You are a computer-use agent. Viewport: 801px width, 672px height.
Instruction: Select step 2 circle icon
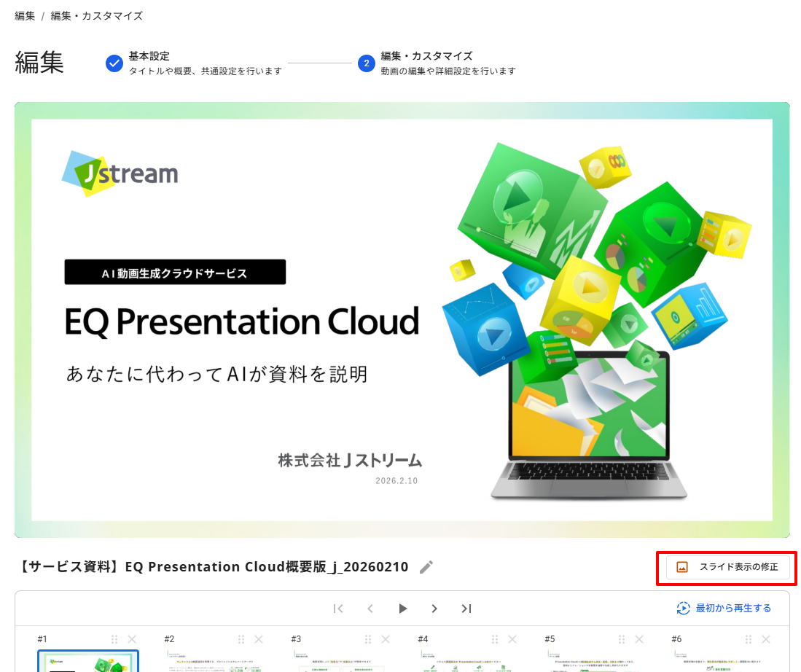[367, 63]
